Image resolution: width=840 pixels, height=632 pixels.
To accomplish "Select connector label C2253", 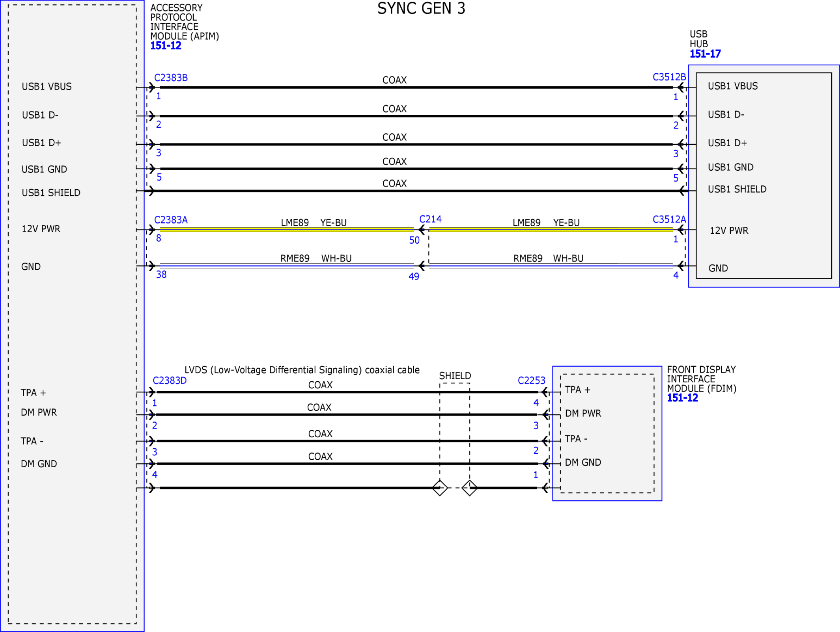I will pos(531,380).
